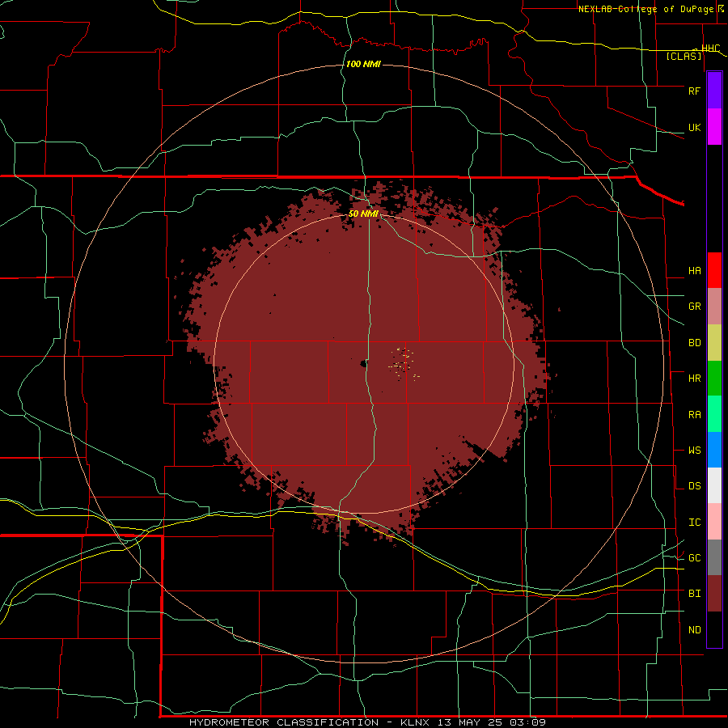The height and width of the screenshot is (728, 728).
Task: Click the yellow big-drops pixel cluster
Action: click(403, 364)
